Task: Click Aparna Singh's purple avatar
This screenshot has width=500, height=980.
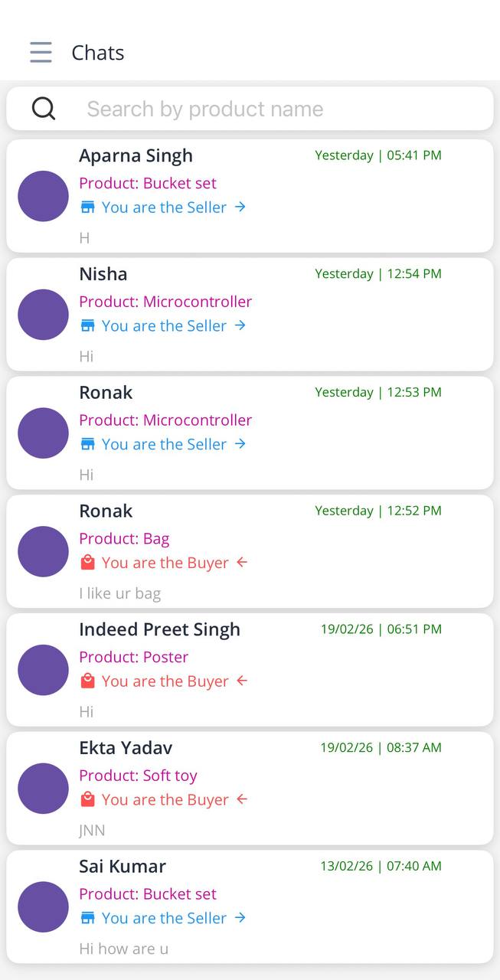Action: coord(43,196)
